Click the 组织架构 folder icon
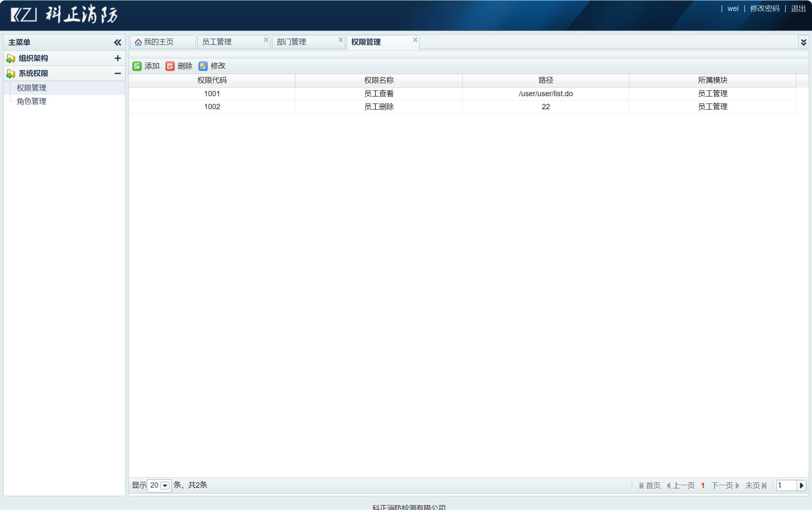 tap(11, 59)
